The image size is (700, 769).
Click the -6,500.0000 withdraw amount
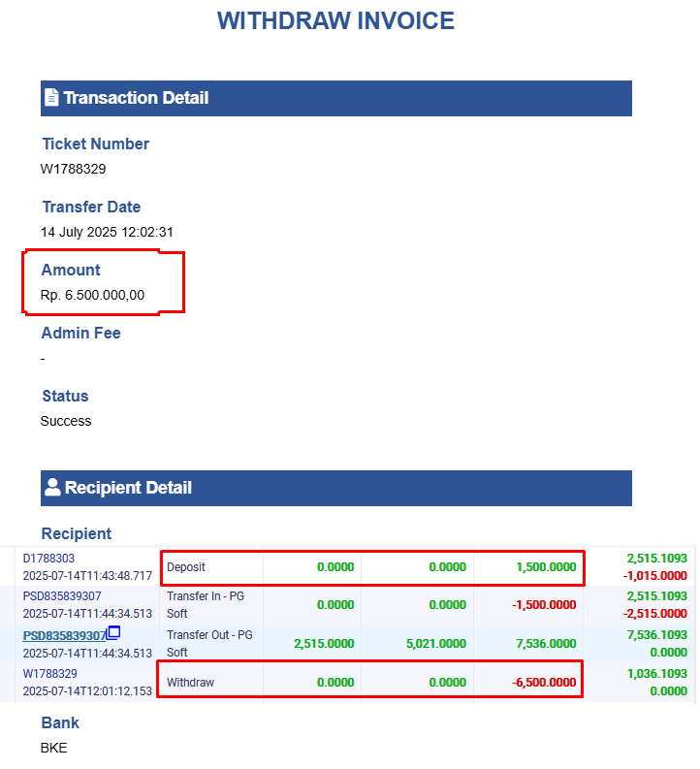(x=544, y=682)
